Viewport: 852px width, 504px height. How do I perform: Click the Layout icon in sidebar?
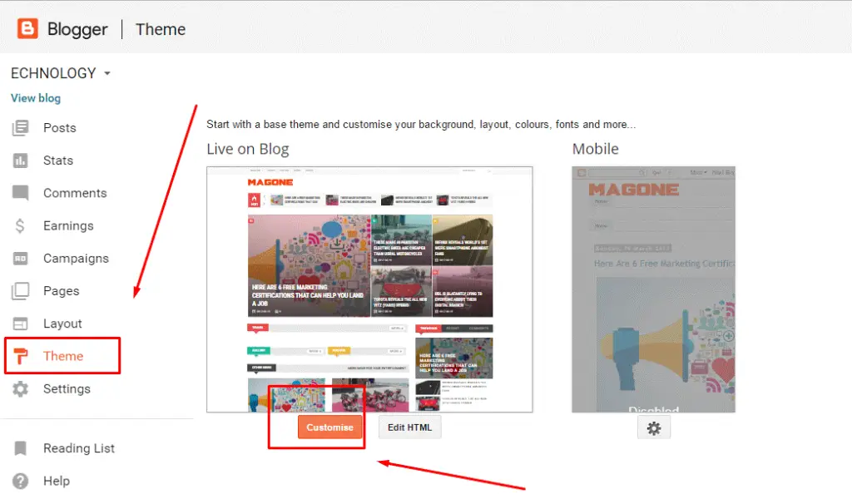pos(20,324)
